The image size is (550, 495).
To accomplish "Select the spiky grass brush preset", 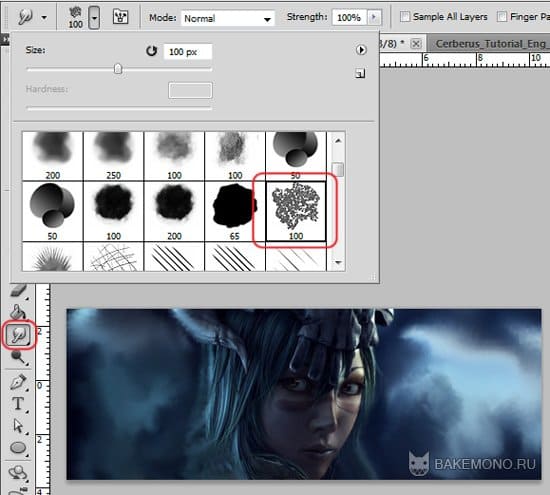I will coord(53,257).
